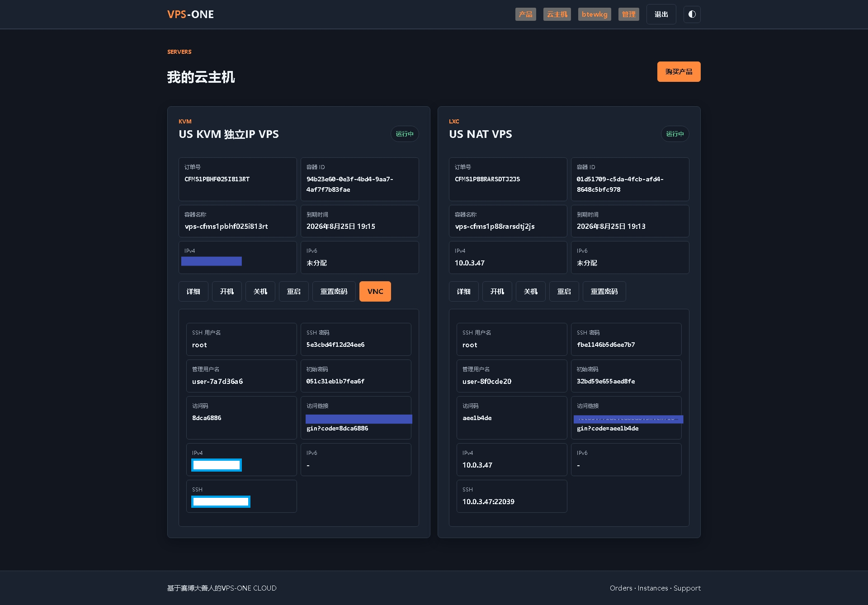
Task: Open 详细 for US KVM 独立IP VPS
Action: click(193, 291)
